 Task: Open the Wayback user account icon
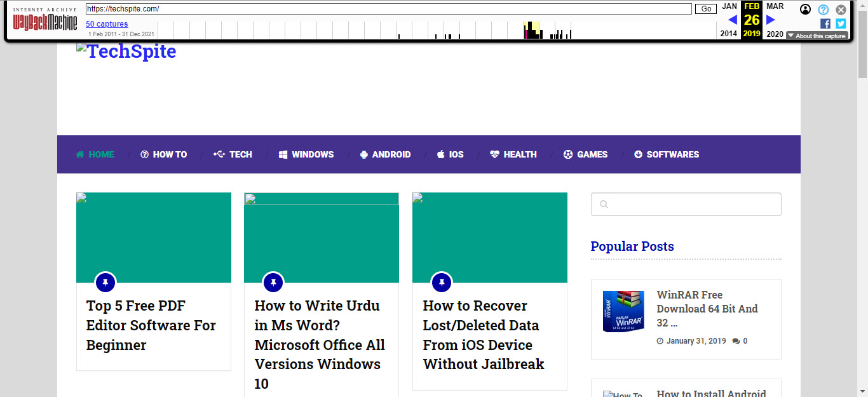click(805, 10)
